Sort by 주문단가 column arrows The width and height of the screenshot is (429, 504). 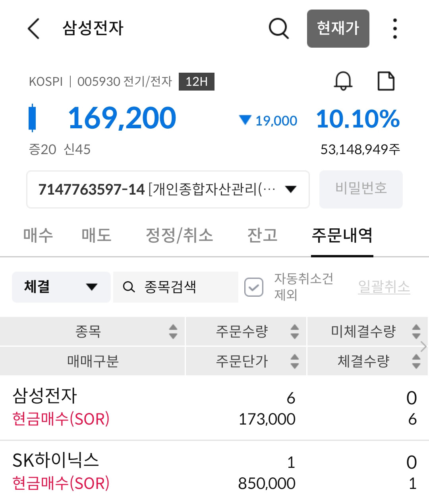294,361
